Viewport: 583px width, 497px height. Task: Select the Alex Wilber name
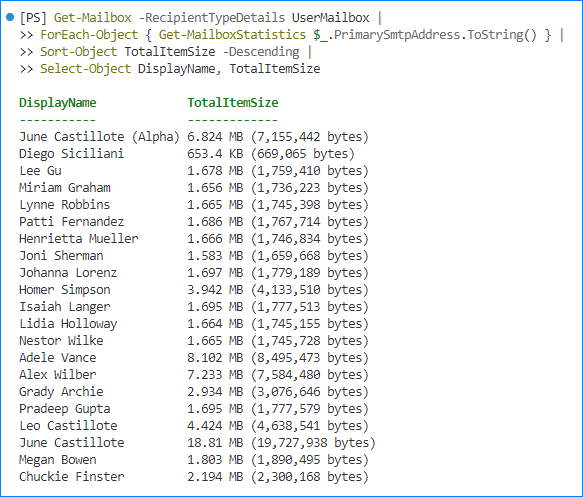pyautogui.click(x=58, y=375)
